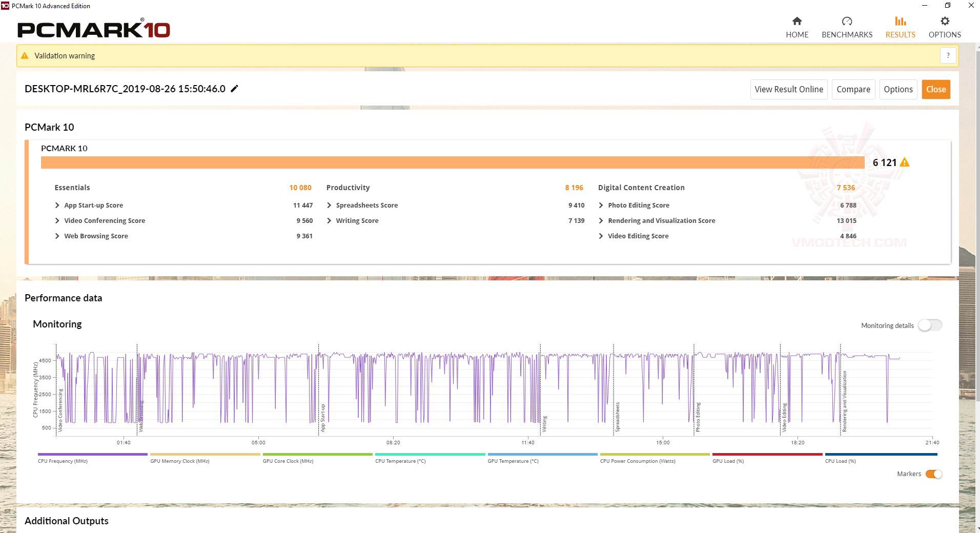
Task: Click the Web Browsing marker in chart
Action: [141, 416]
